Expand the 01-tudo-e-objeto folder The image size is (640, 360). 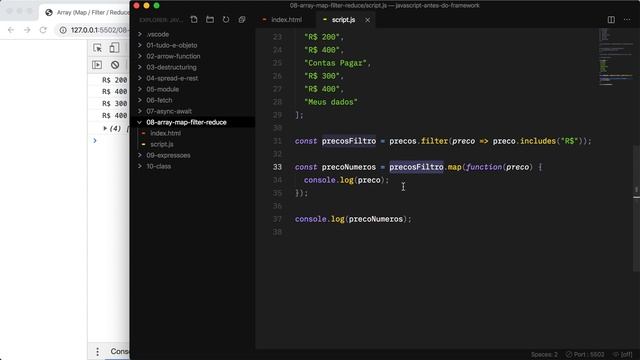pyautogui.click(x=171, y=45)
